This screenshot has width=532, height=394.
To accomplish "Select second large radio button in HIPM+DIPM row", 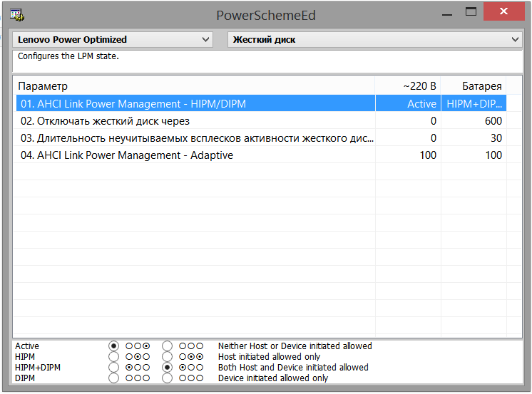I will coord(167,368).
